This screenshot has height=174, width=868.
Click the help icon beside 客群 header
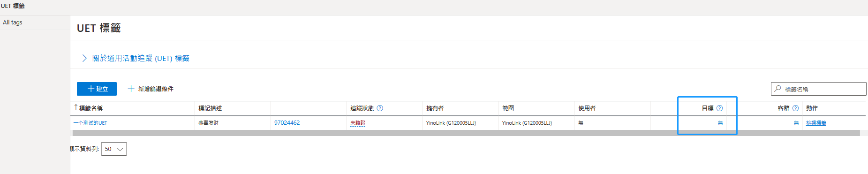[x=795, y=108]
